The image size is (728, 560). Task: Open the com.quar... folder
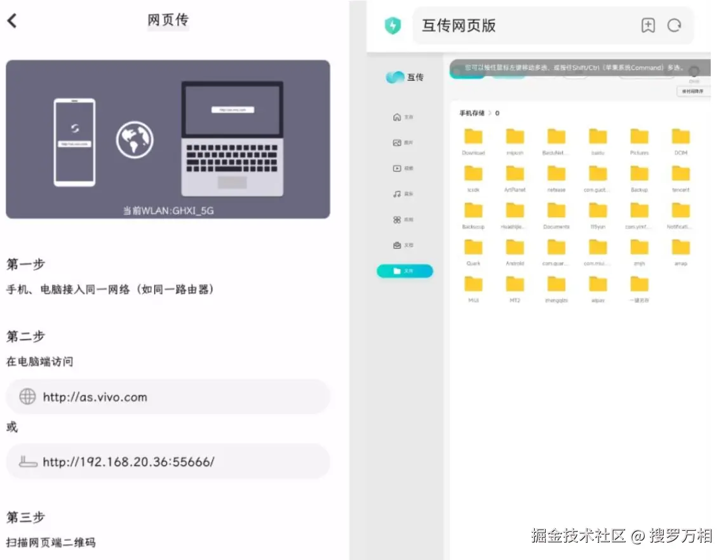pyautogui.click(x=556, y=253)
